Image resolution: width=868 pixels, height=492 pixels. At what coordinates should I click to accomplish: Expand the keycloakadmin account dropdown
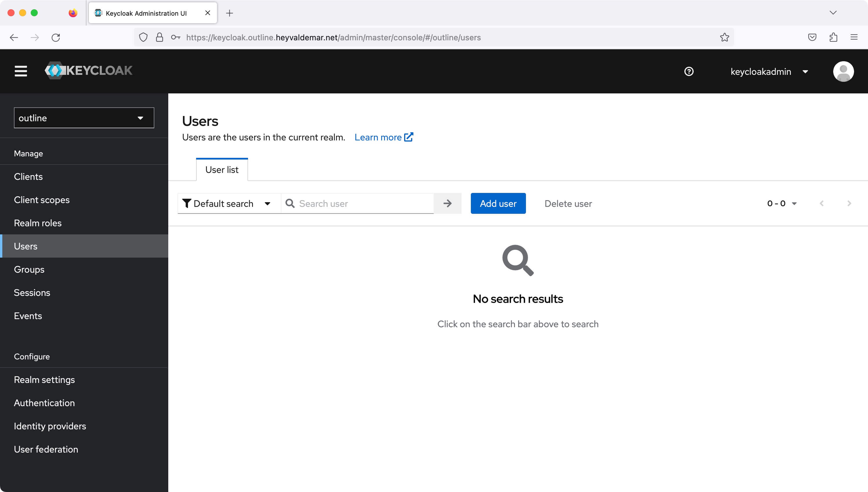coord(805,71)
